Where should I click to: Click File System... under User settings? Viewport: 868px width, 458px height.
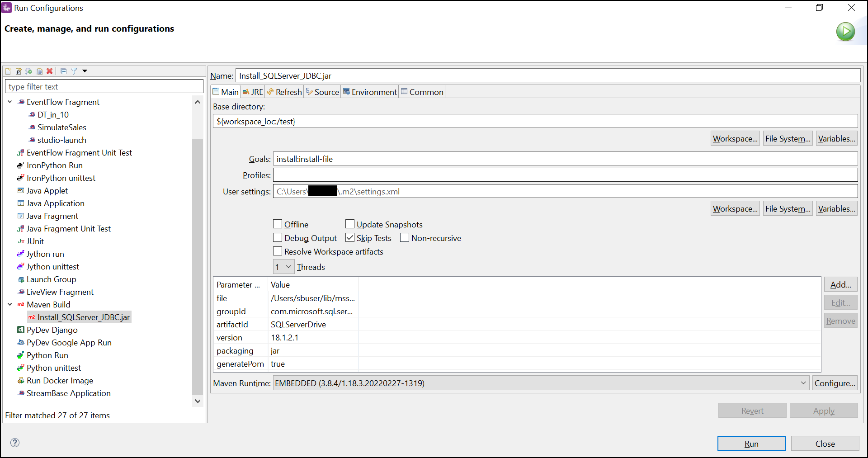788,208
